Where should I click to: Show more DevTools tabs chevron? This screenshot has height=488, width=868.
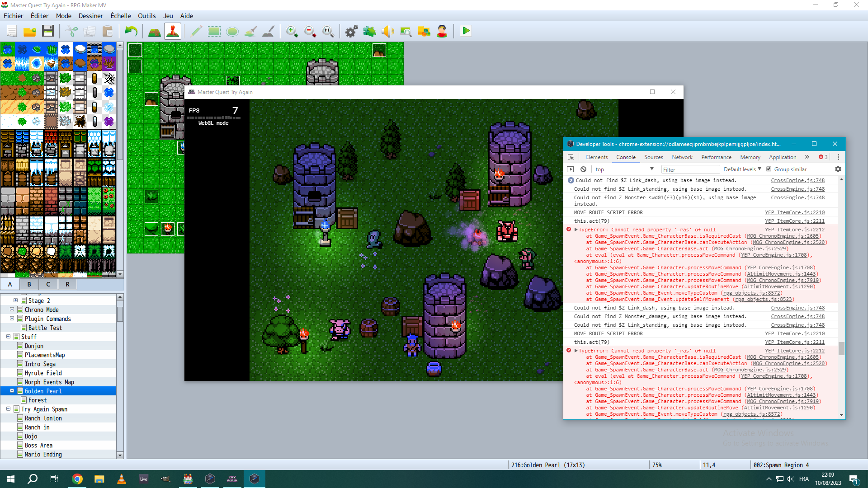(807, 157)
